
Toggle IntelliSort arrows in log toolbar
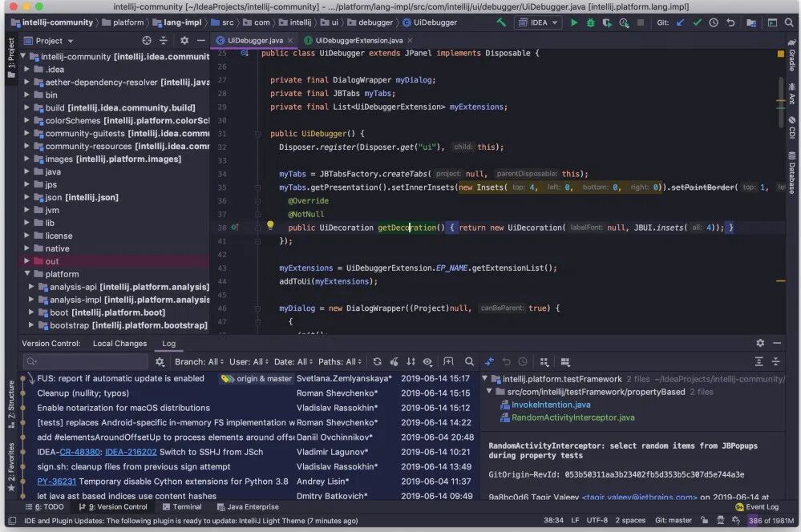coord(411,361)
